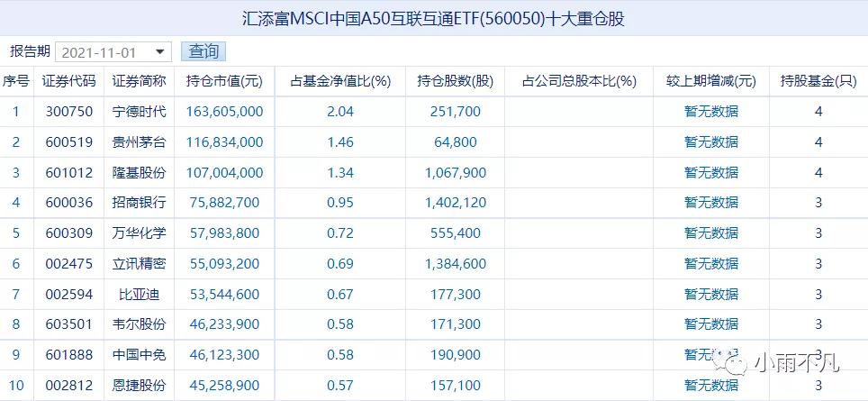
Task: Click stock code 600309
Action: coord(69,233)
